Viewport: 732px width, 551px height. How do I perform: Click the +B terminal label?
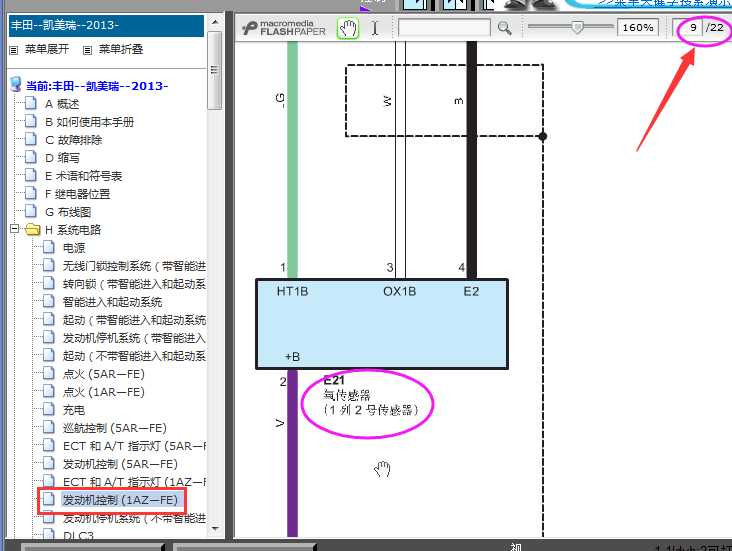[292, 357]
